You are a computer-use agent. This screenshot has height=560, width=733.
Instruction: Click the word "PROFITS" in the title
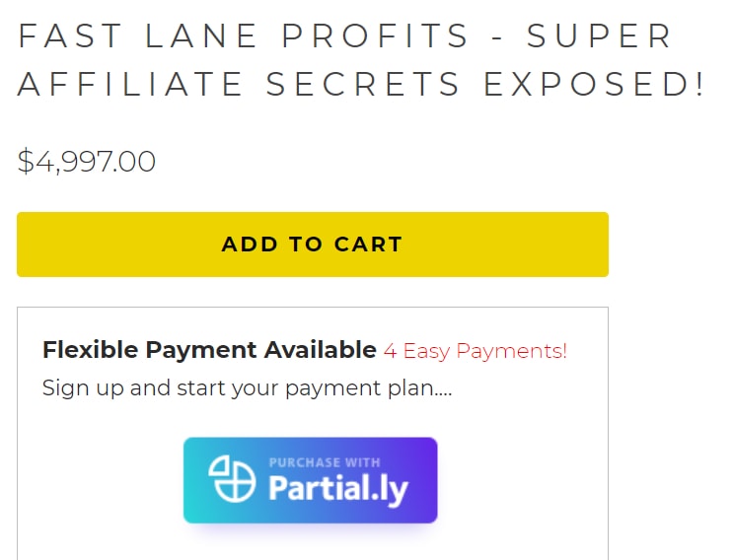(377, 36)
